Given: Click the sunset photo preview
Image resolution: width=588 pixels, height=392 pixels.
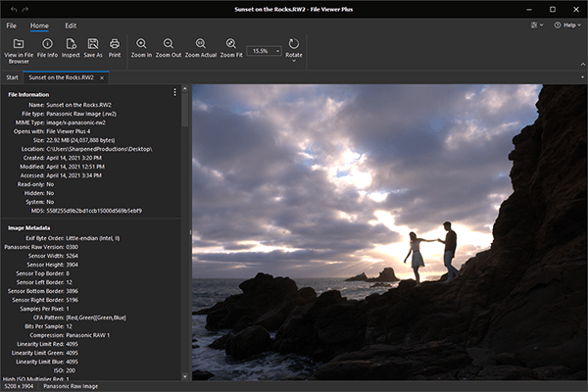Looking at the screenshot, I should (390, 232).
